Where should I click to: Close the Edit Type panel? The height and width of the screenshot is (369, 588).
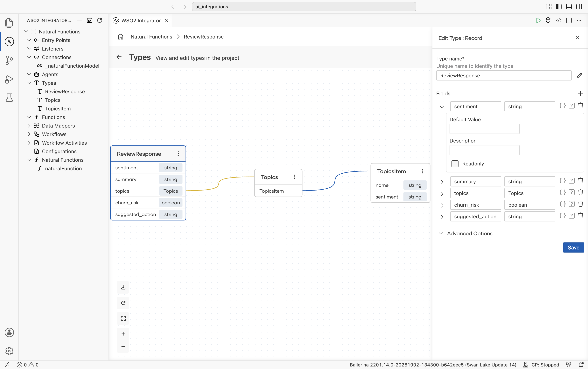577,38
